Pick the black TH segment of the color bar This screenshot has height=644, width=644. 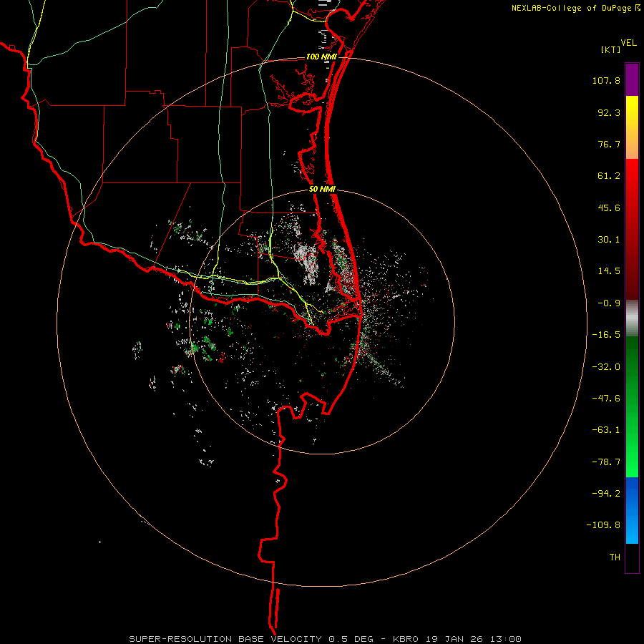tap(632, 557)
